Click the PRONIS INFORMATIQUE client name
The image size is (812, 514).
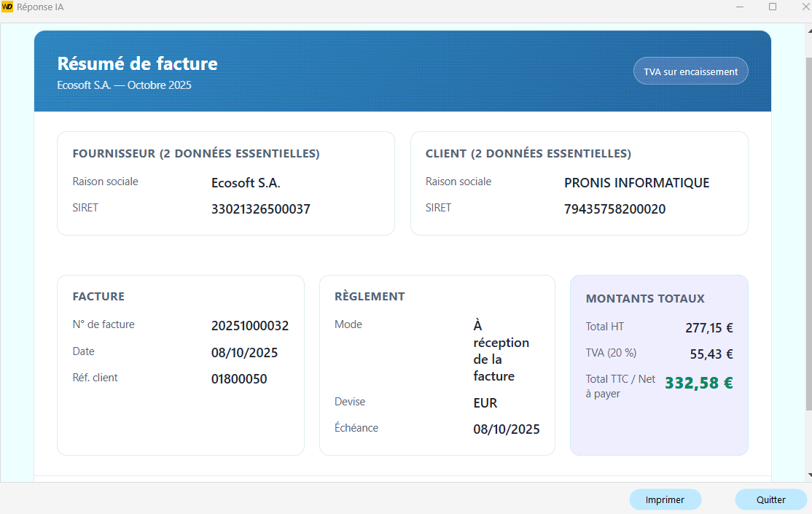tap(636, 183)
